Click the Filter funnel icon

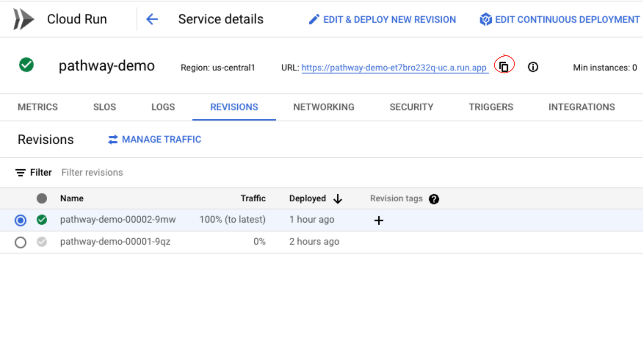click(21, 172)
